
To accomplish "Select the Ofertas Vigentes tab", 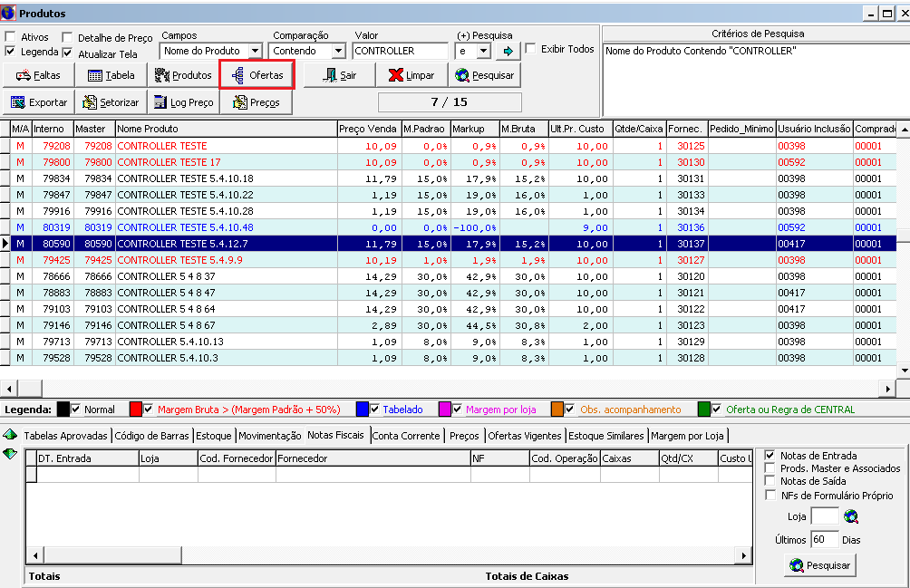I will [525, 436].
